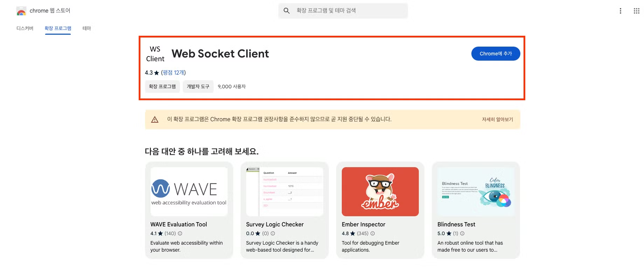Screen dimensions: 644x273
Task: Click the warning triangle icon in banner
Action: [154, 120]
